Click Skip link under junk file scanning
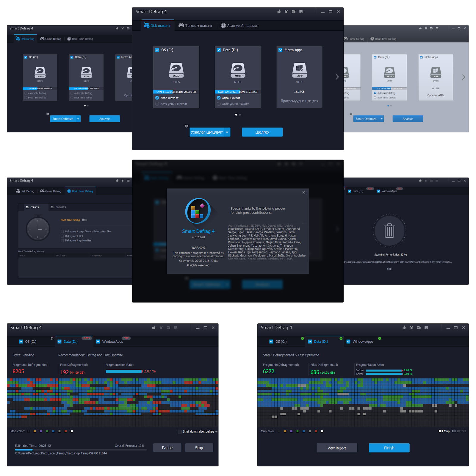 389,269
